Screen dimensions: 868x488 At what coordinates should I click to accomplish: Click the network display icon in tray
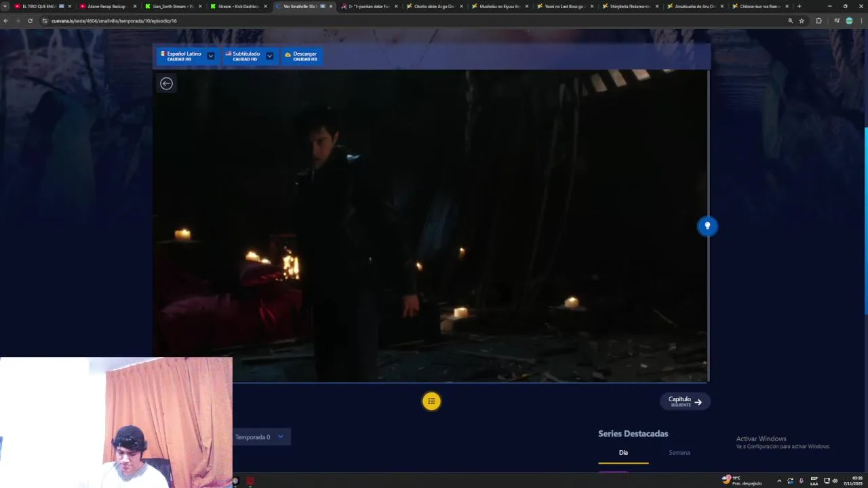827,481
